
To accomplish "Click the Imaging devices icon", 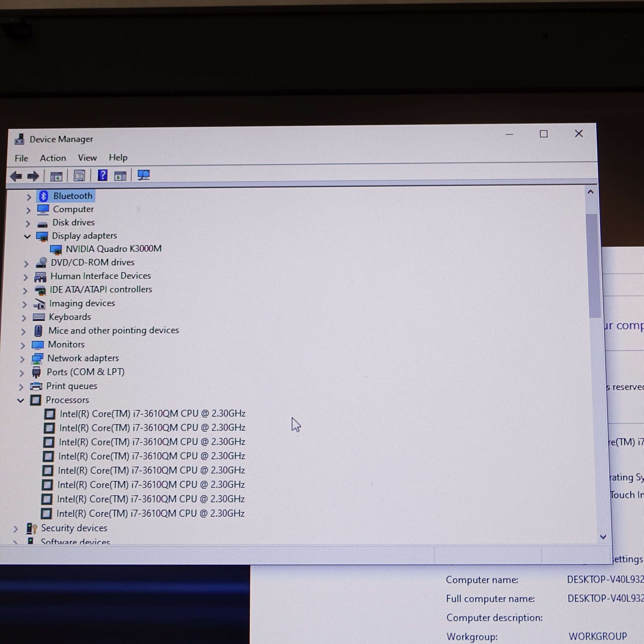I will (x=39, y=304).
